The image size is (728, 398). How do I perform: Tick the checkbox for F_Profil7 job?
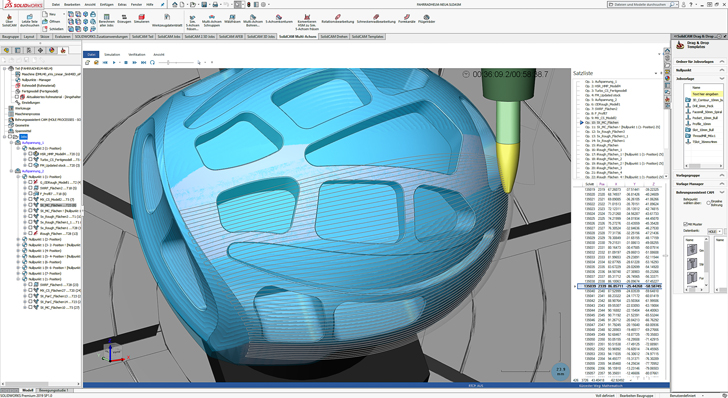coord(31,194)
